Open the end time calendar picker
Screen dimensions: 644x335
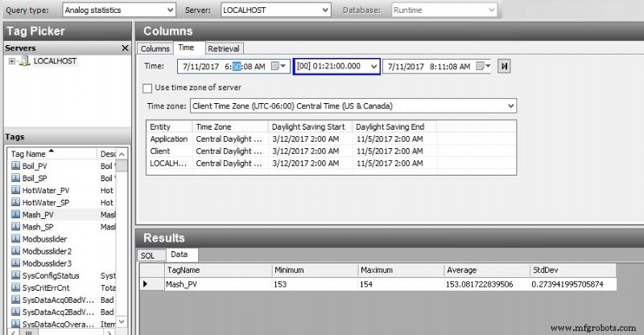click(482, 66)
